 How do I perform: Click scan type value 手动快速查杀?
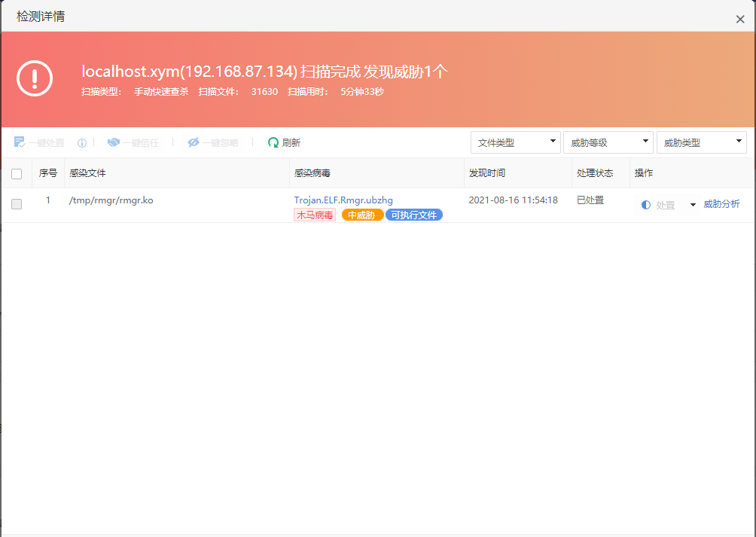[x=161, y=92]
